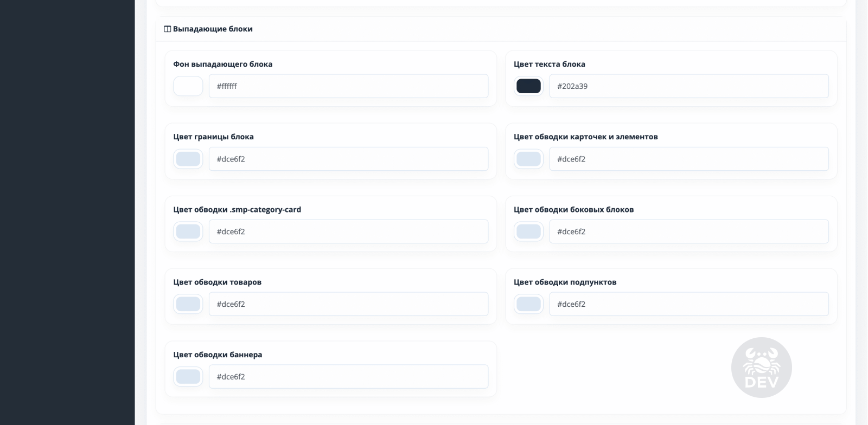Open swatch for Цвет обводки баннера
The image size is (868, 425).
[x=188, y=377]
